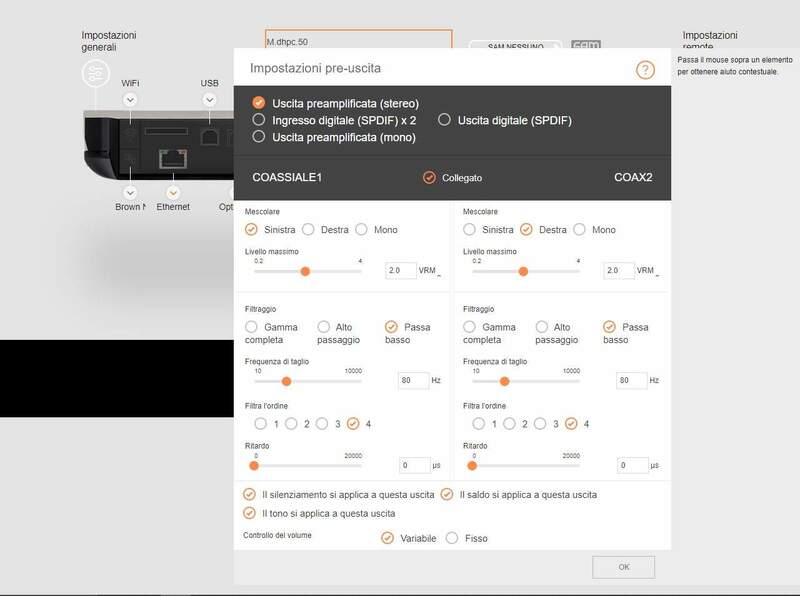
Task: Click the OK button
Action: pyautogui.click(x=623, y=567)
